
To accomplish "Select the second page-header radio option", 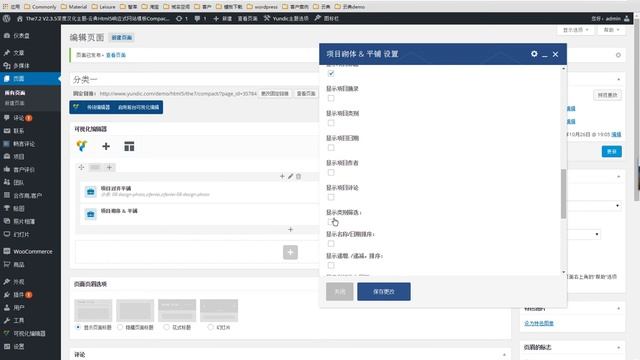I will click(120, 327).
